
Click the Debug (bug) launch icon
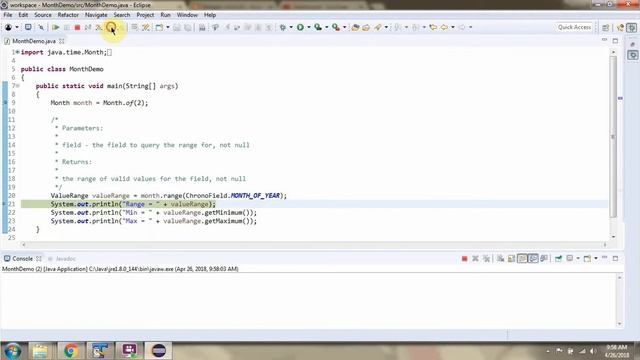click(x=282, y=27)
